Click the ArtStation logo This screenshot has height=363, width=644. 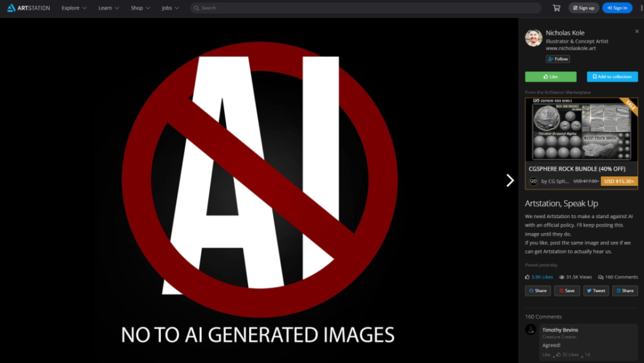coord(28,8)
